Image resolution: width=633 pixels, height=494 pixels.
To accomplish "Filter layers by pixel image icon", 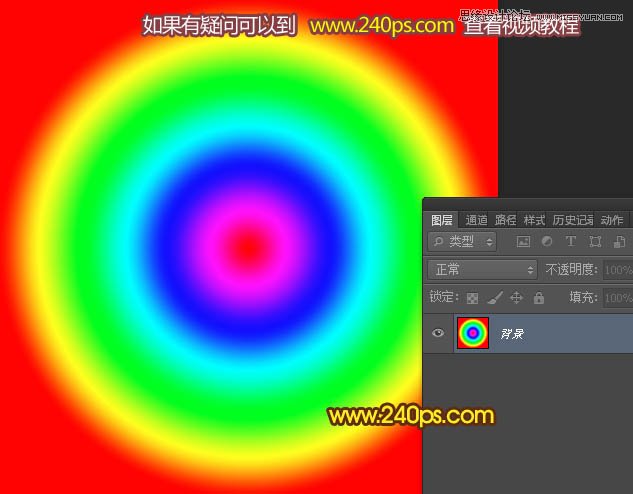I will tap(523, 242).
